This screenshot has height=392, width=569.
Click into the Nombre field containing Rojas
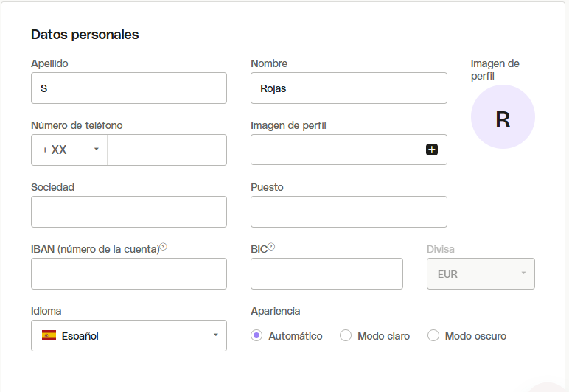point(349,88)
